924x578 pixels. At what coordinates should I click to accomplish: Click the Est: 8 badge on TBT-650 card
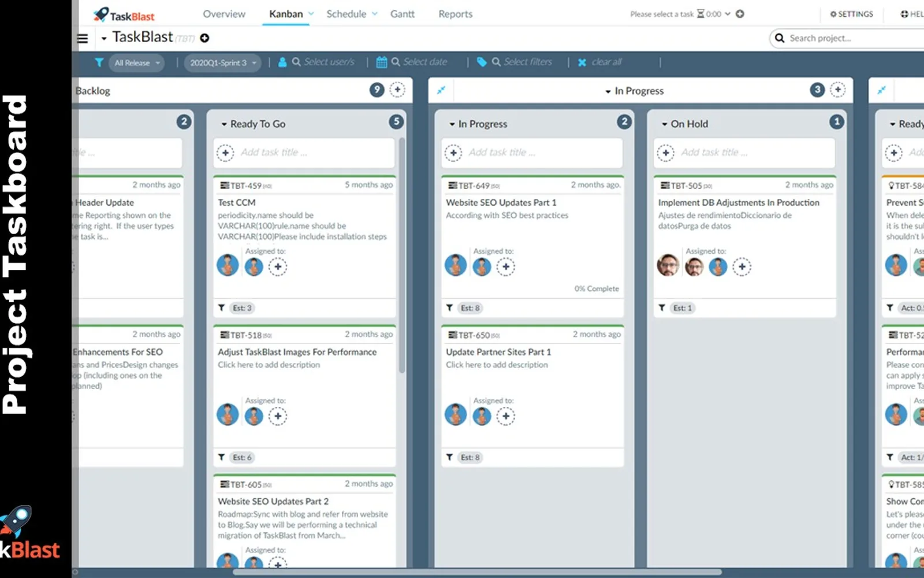[x=470, y=457]
